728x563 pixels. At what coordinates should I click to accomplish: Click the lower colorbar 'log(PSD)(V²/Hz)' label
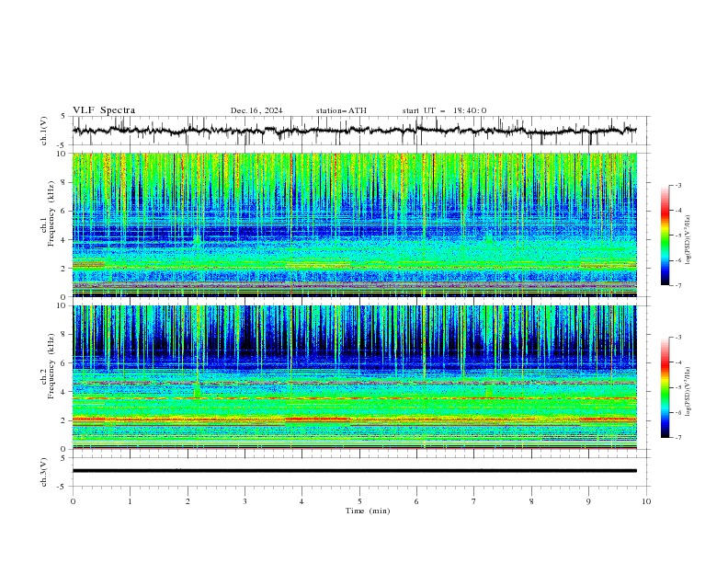[688, 392]
